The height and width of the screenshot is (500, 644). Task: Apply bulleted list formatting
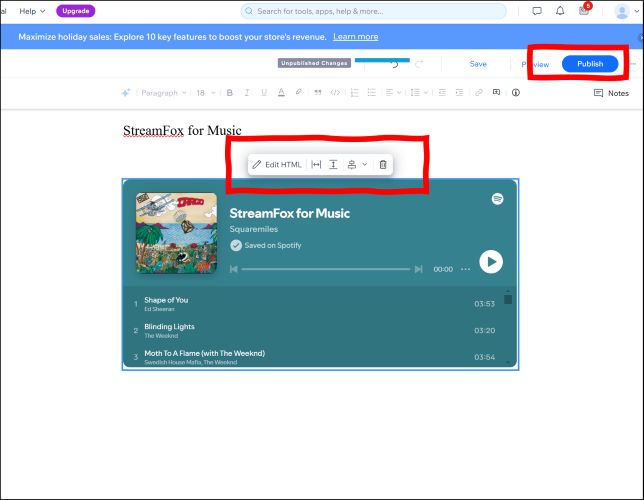point(372,93)
